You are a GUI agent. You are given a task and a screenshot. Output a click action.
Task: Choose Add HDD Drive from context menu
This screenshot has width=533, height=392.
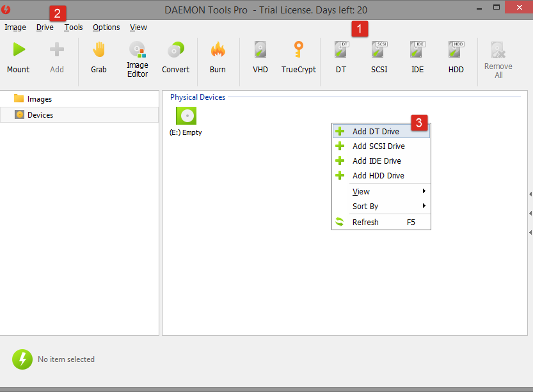[381, 175]
